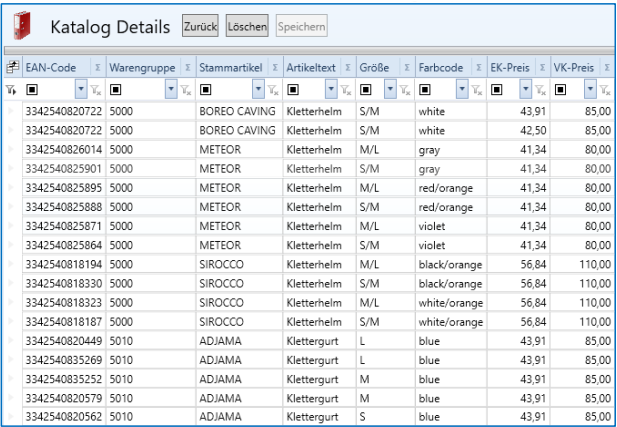This screenshot has height=427, width=617.
Task: Click the filter operator box under EAN-Code
Action: 32,90
